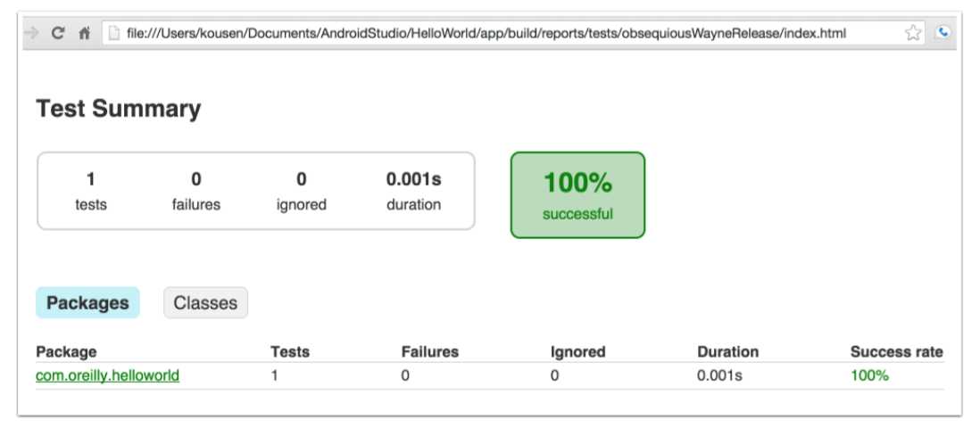This screenshot has width=980, height=428.
Task: Reload the test report page
Action: pos(58,33)
